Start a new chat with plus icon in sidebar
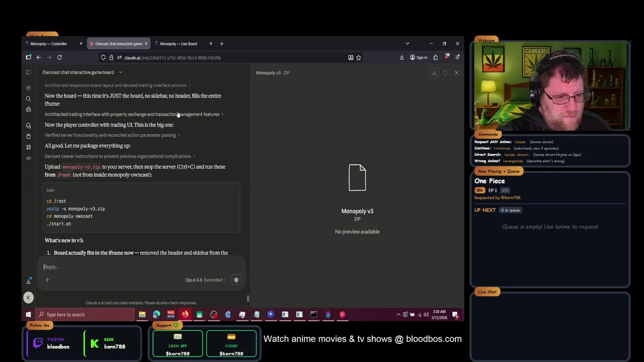 pos(28,88)
